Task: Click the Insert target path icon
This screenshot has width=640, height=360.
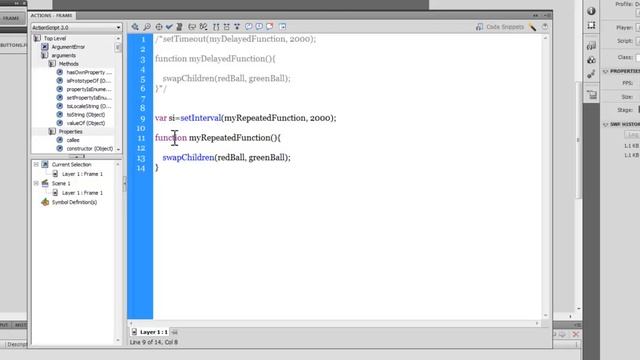Action: (158, 27)
